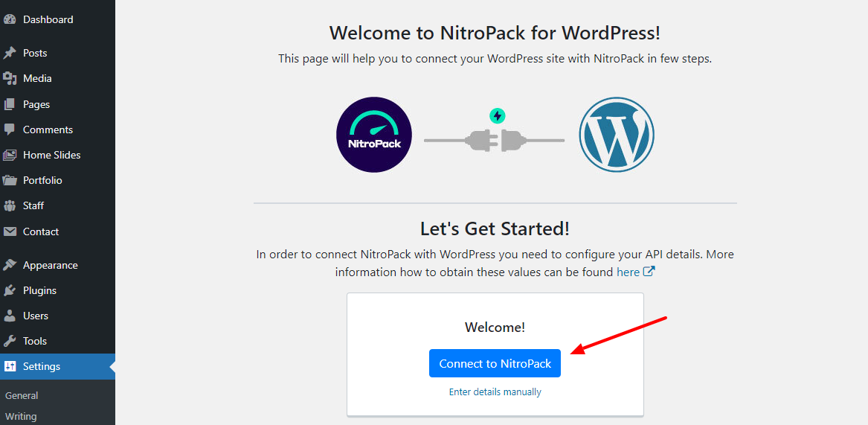Click the 'Welcome!' text in card
The width and height of the screenshot is (868, 425).
pyautogui.click(x=495, y=327)
